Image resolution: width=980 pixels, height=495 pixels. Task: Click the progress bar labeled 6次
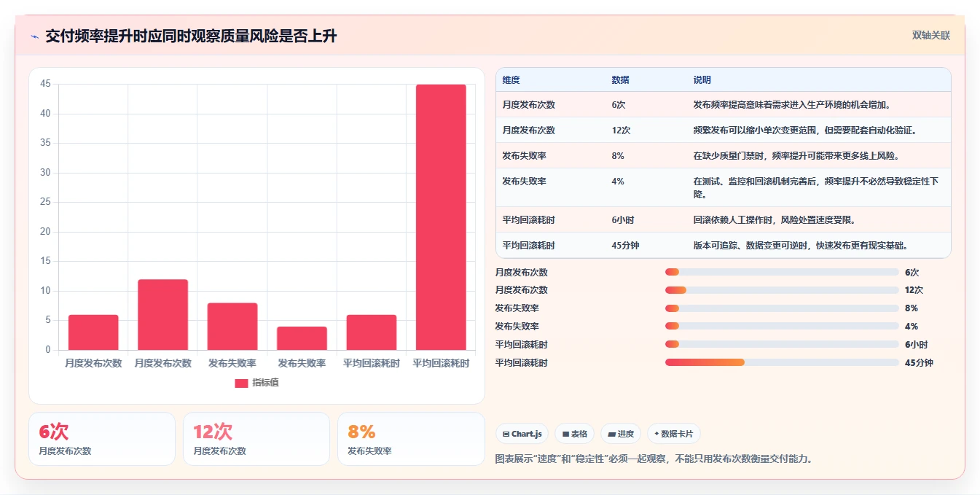tap(782, 272)
